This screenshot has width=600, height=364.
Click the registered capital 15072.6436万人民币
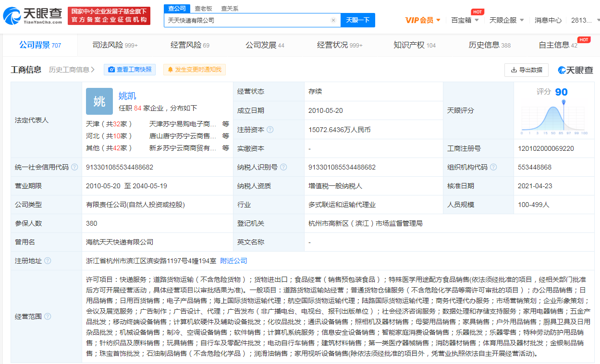pos(339,130)
